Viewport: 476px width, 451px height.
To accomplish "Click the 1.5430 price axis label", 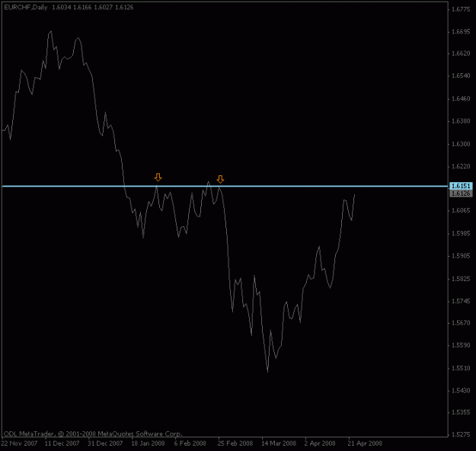I will tap(461, 391).
